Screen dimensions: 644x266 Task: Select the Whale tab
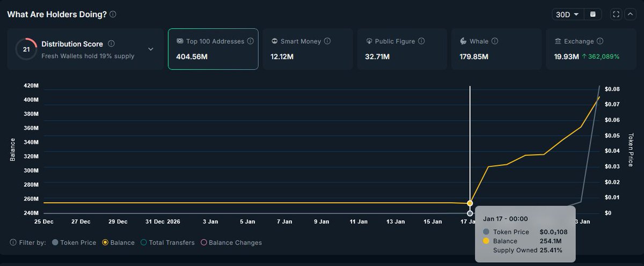click(x=496, y=49)
